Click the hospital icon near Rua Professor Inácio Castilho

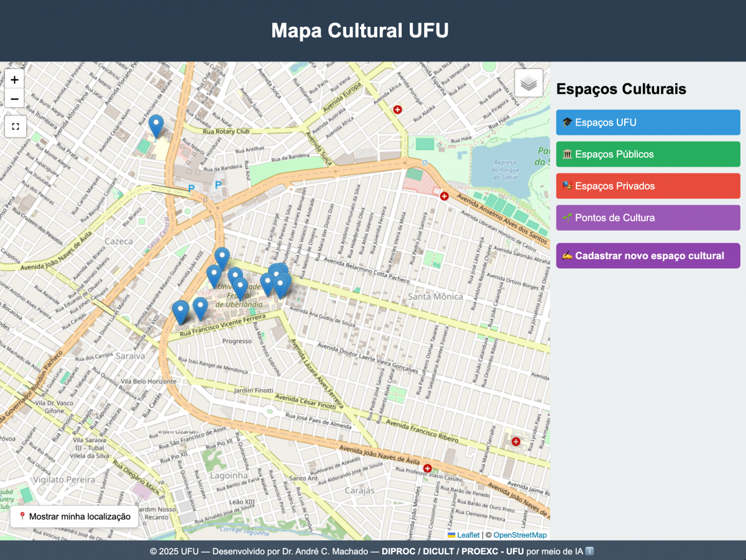427,468
